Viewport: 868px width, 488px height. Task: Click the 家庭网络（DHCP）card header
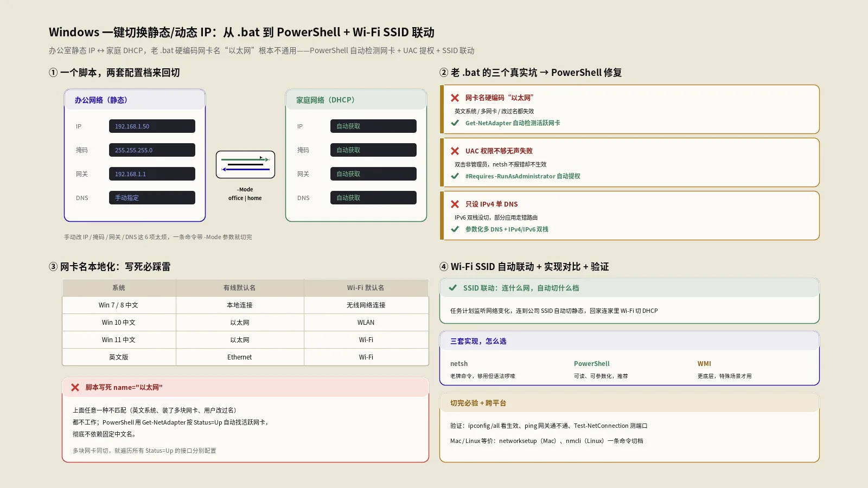point(356,100)
